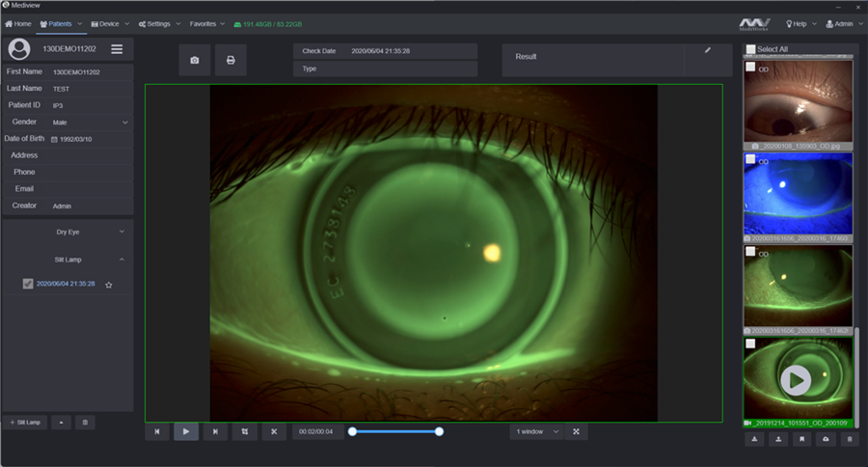This screenshot has height=467, width=868.
Task: Open the blue cobalt OD photo thumbnail
Action: coord(798,195)
